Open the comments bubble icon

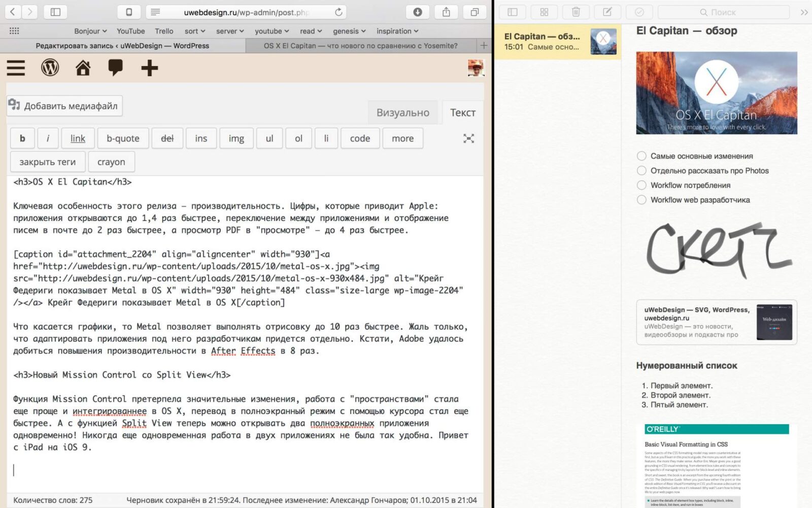[x=116, y=68]
